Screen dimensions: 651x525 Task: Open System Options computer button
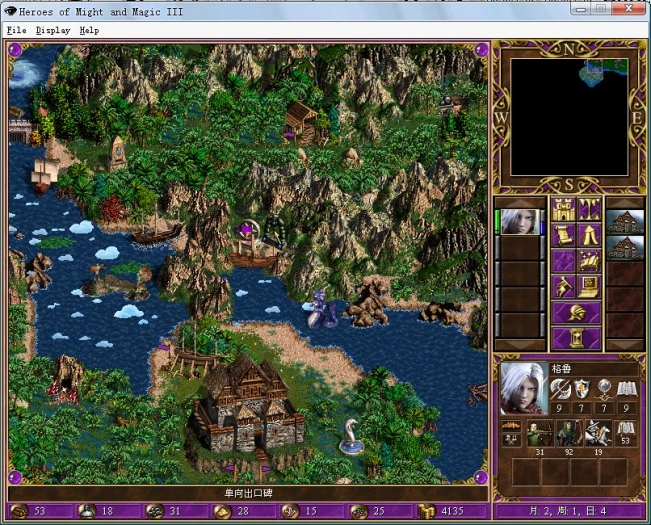click(589, 287)
